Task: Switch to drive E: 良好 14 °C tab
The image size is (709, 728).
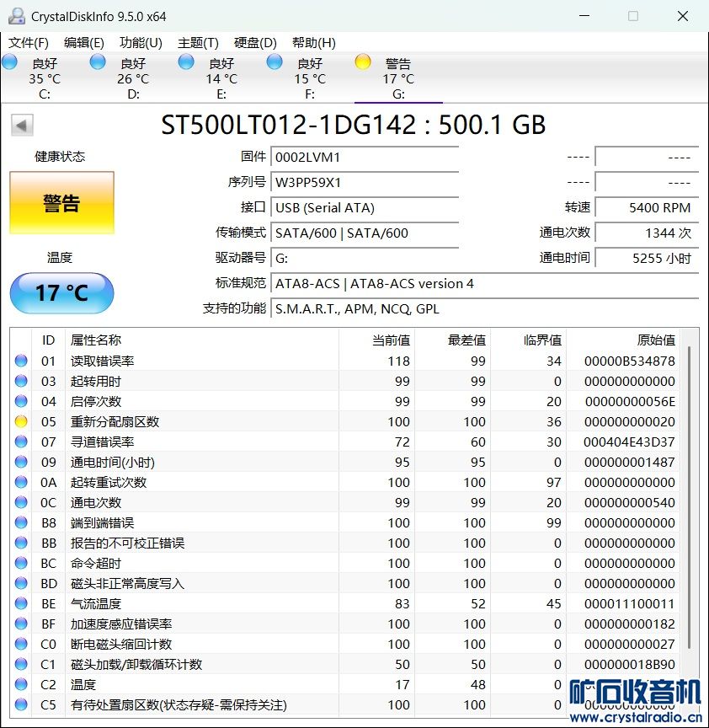Action: click(x=221, y=78)
